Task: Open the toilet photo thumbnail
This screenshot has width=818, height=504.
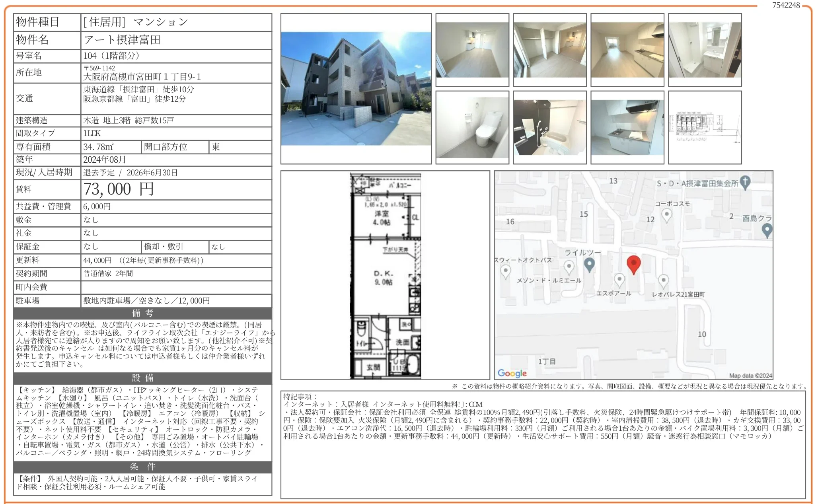Action: [x=472, y=127]
